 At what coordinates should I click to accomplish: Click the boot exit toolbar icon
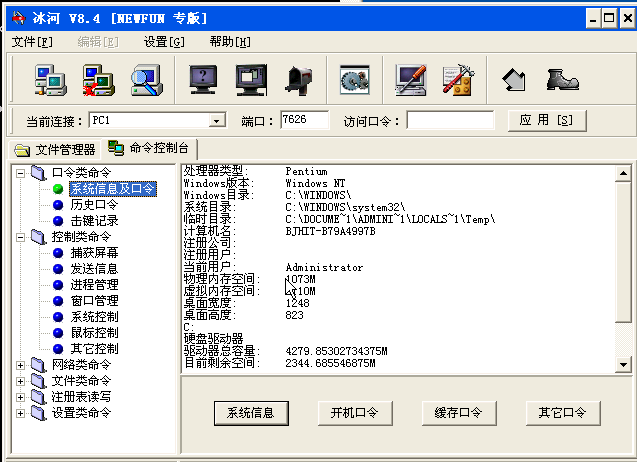click(x=562, y=80)
